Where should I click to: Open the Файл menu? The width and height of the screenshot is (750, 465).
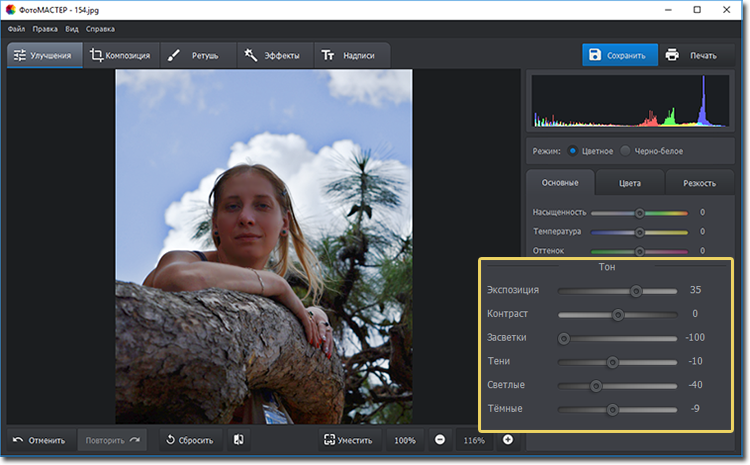pyautogui.click(x=16, y=29)
